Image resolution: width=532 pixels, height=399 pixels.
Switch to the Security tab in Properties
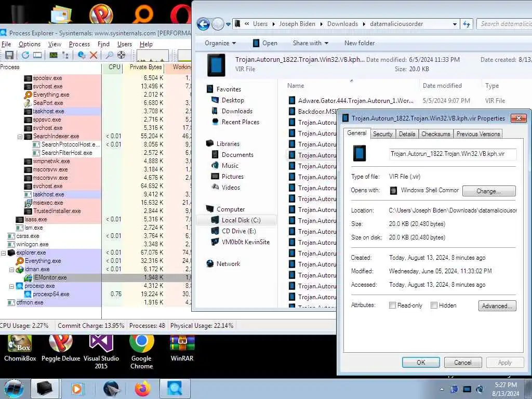(382, 134)
